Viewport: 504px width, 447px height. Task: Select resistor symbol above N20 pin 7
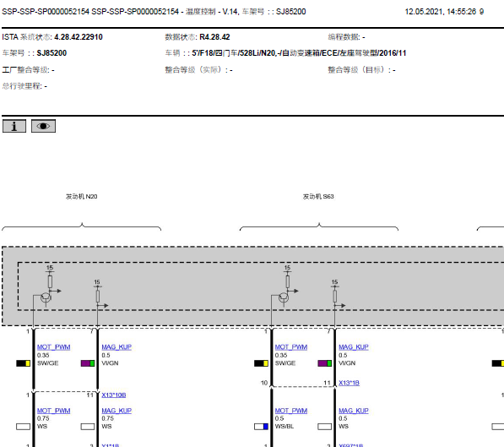click(97, 296)
